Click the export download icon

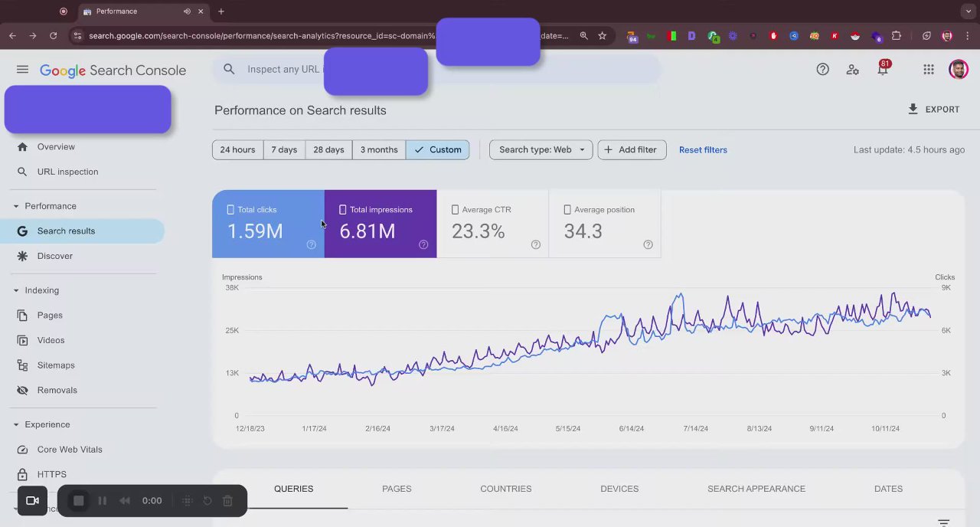[913, 110]
